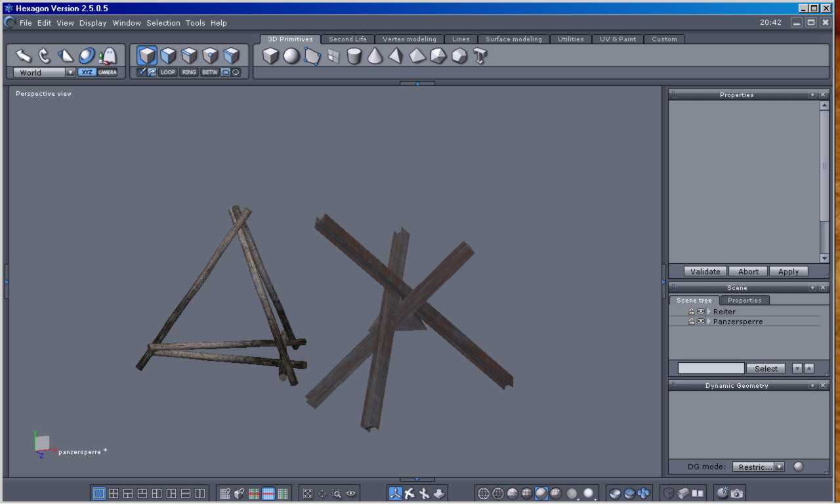Viewport: 840px width, 504px height.
Task: Click the Abort button
Action: pyautogui.click(x=748, y=272)
